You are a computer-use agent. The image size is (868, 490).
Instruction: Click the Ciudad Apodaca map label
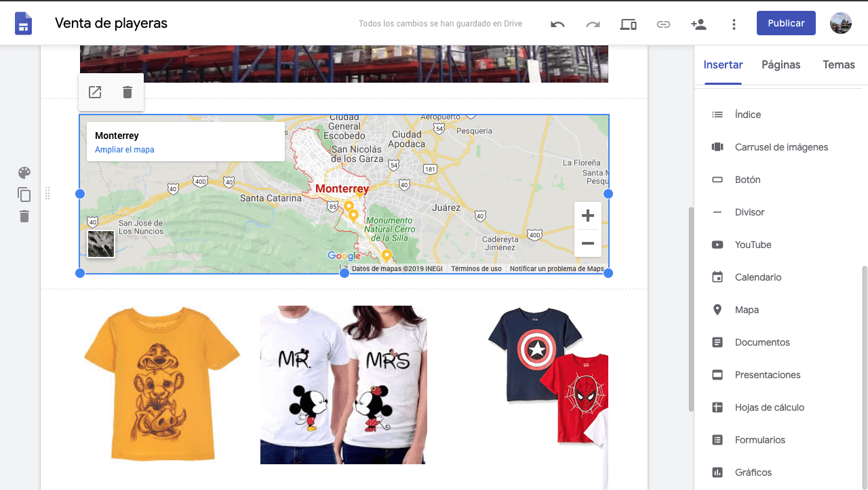pos(408,139)
